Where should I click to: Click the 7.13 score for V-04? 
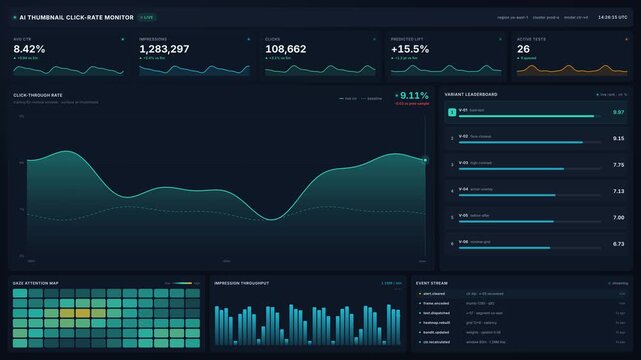pyautogui.click(x=619, y=191)
